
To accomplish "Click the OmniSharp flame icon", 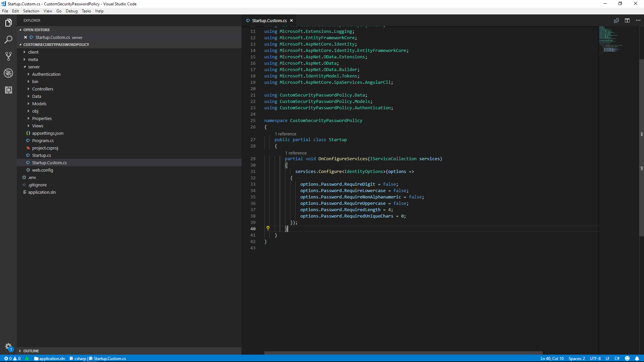I will tap(27, 358).
